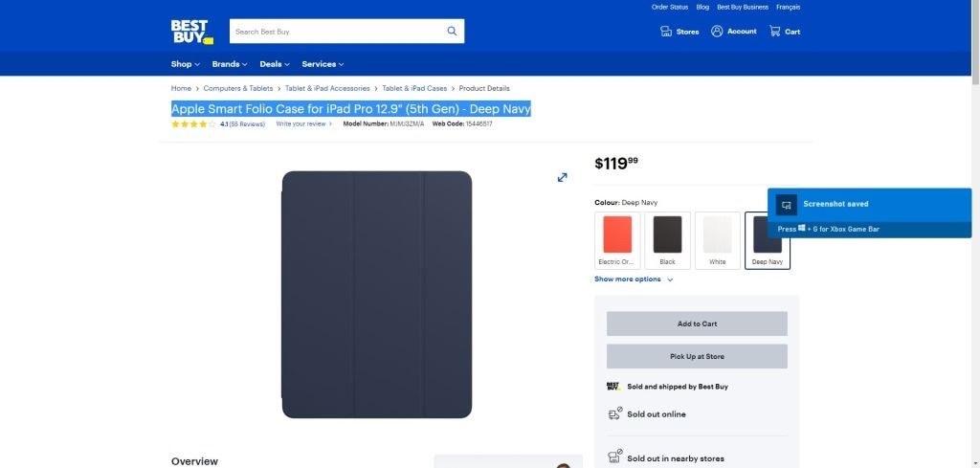Open the Stores locator icon
This screenshot has width=980, height=468.
pyautogui.click(x=666, y=32)
